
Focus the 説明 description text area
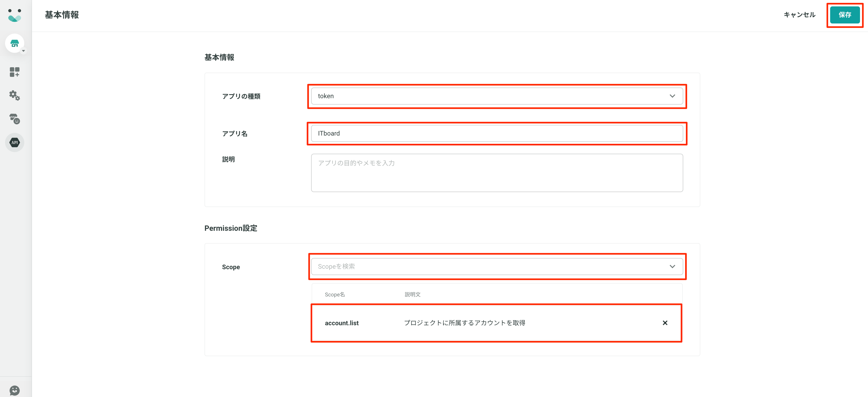pos(497,173)
